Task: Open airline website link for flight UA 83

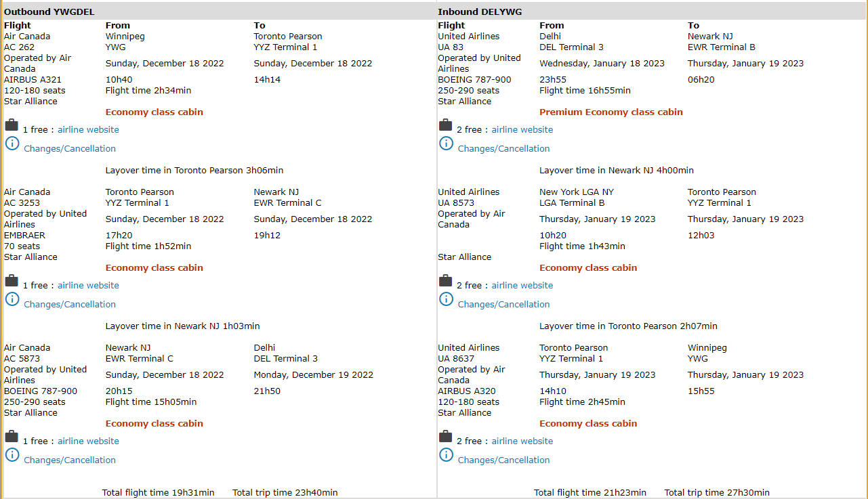Action: [522, 130]
